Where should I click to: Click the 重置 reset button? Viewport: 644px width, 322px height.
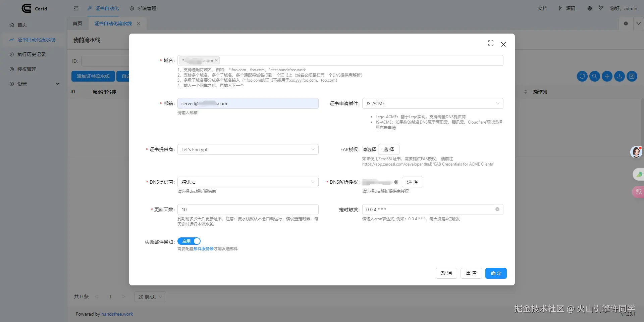coord(471,273)
